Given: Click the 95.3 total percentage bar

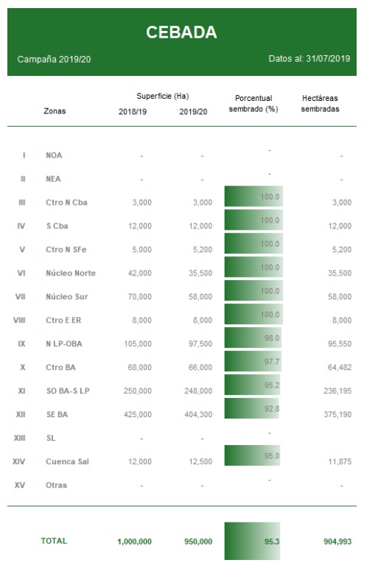Looking at the screenshot, I should (x=252, y=541).
